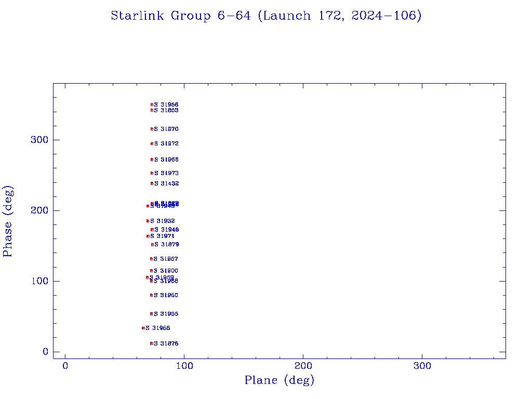
Task: Select the S 31960 satellite label
Action: pos(166,295)
